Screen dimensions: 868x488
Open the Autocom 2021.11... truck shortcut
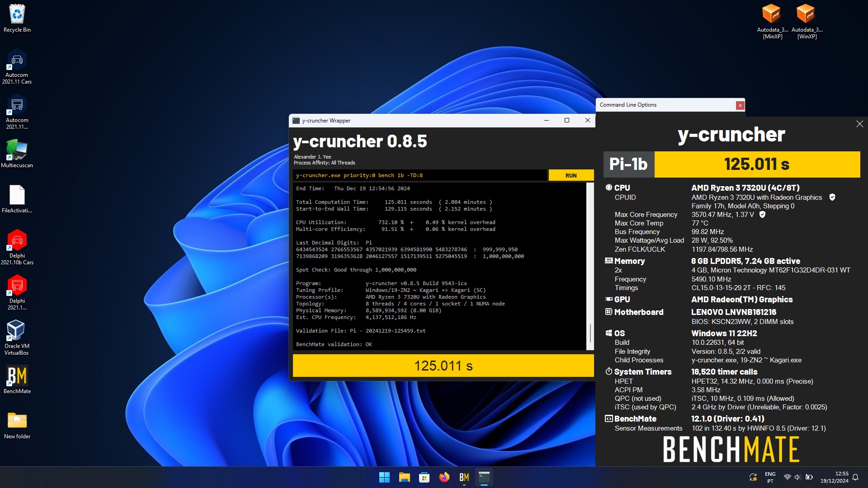(17, 112)
